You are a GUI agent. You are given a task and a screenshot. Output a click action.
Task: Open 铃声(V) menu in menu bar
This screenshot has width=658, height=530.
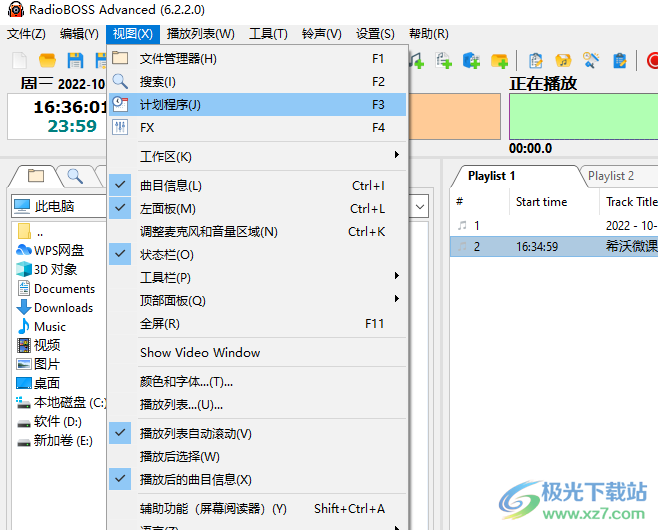pyautogui.click(x=321, y=34)
